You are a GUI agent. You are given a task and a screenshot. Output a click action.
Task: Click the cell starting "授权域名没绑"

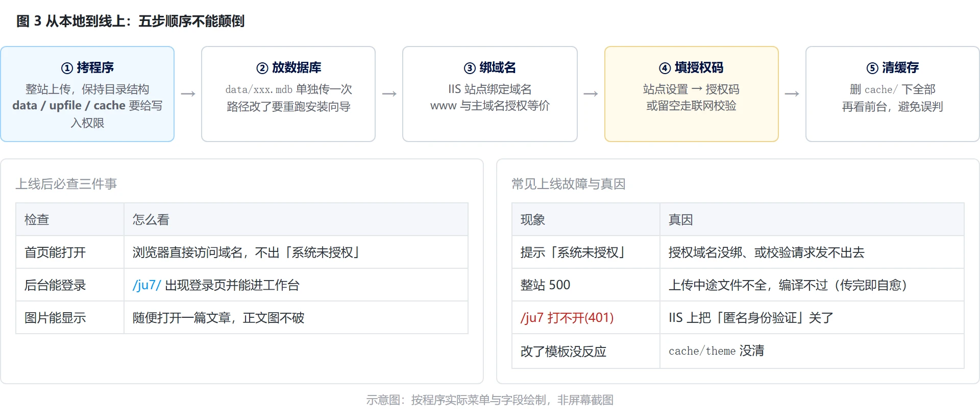click(812, 252)
